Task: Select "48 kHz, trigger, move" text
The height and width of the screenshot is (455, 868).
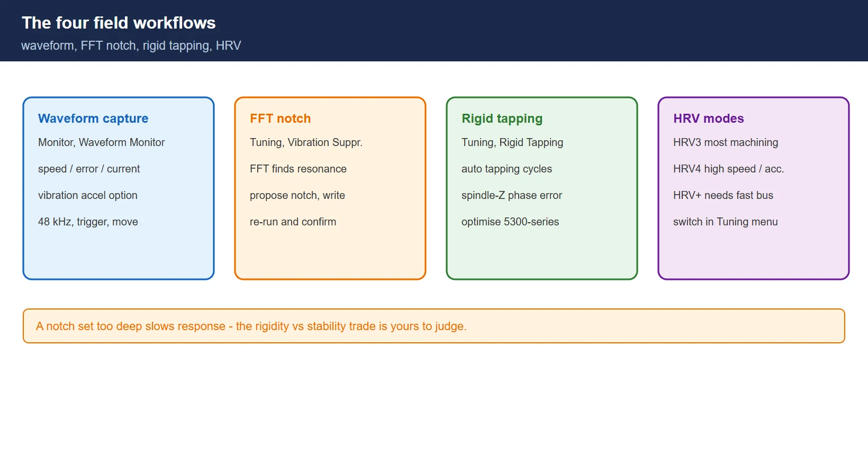Action: [x=88, y=222]
